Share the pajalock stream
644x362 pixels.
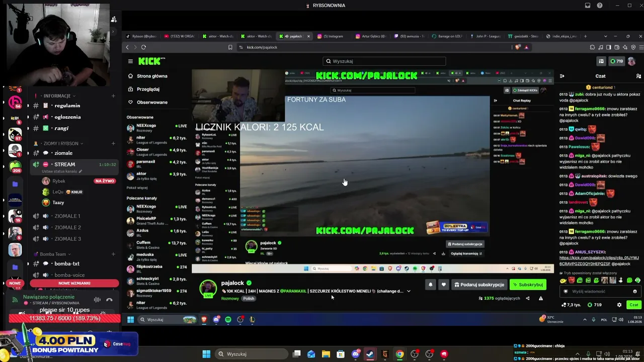[x=527, y=298]
